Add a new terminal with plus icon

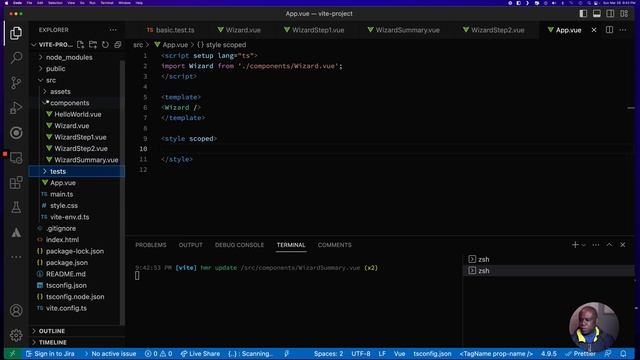click(575, 245)
